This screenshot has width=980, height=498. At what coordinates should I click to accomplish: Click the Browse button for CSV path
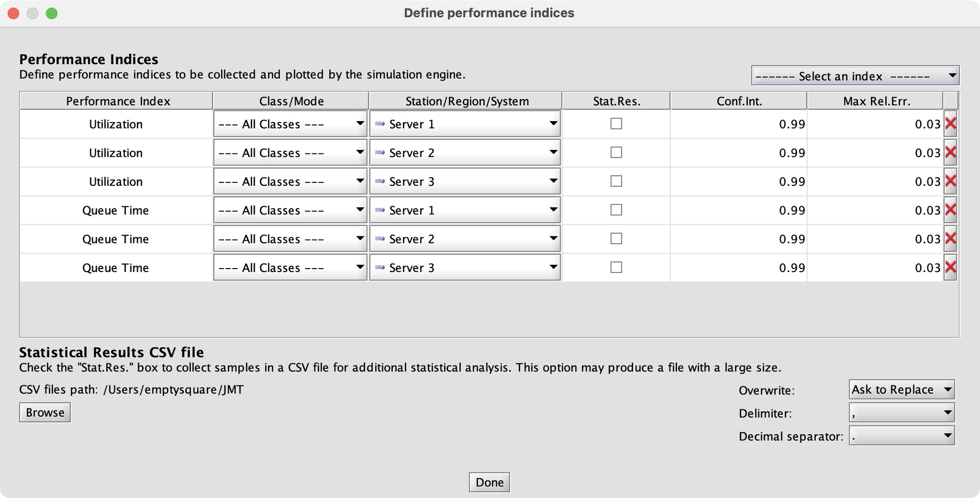point(45,413)
